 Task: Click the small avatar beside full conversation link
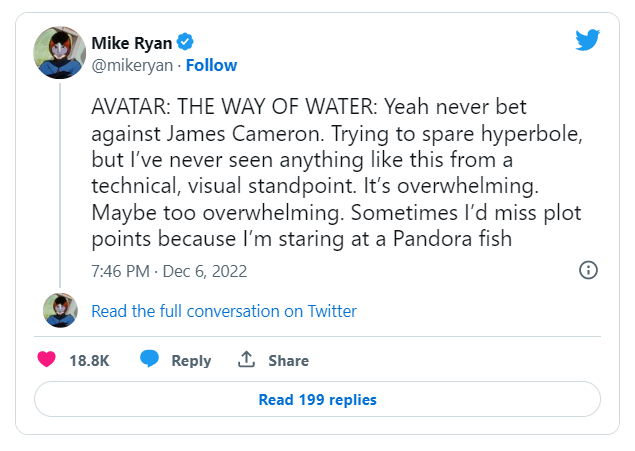(x=60, y=311)
